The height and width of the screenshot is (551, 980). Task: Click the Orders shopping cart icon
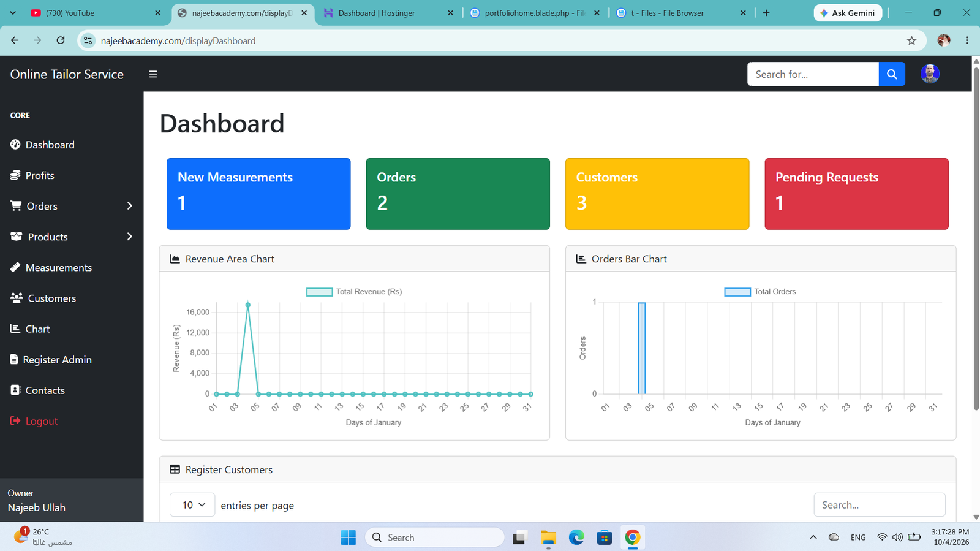(16, 205)
